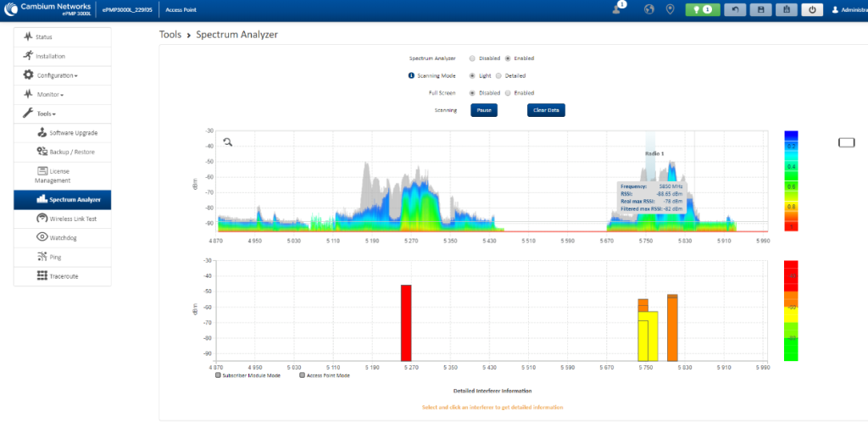This screenshot has width=868, height=422.
Task: Click the save configuration floppy icon
Action: pyautogui.click(x=760, y=9)
